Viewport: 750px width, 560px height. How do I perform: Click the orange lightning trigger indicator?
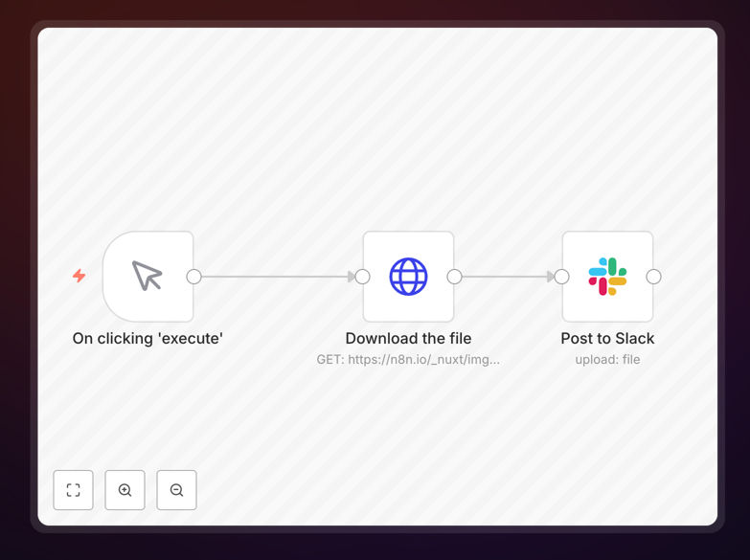(79, 276)
